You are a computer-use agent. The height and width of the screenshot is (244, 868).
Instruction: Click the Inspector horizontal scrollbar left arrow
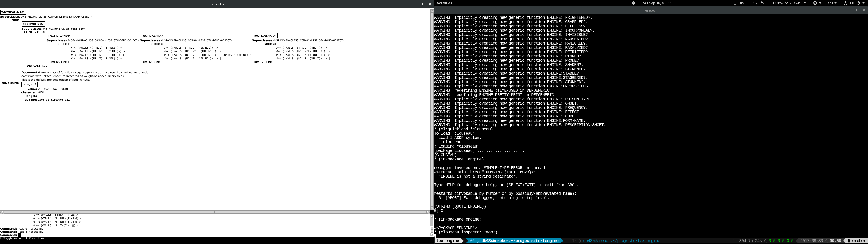pos(2,212)
